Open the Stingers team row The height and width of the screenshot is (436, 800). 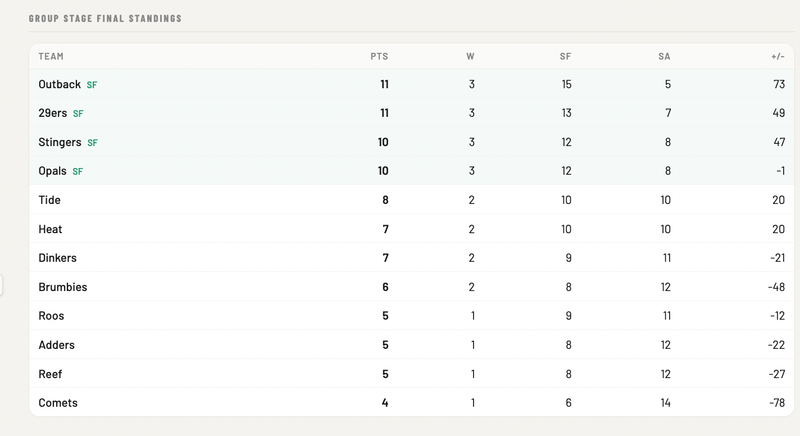(412, 142)
